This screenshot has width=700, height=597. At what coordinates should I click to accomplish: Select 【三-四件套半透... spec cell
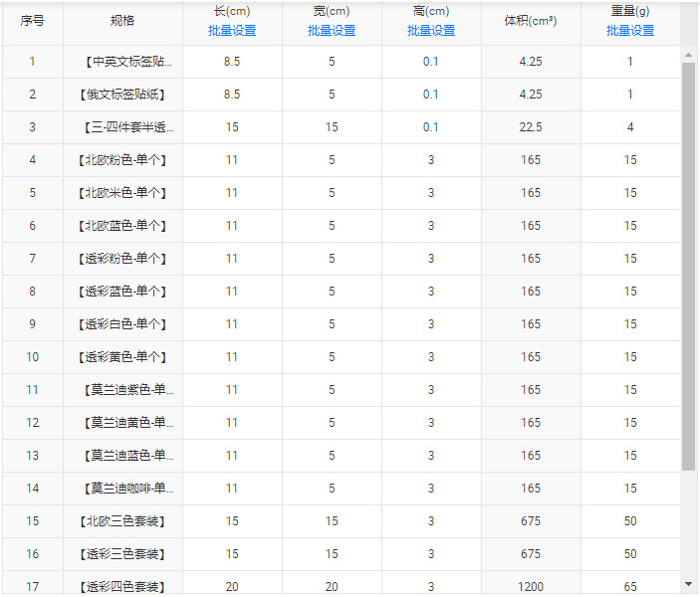[122, 127]
